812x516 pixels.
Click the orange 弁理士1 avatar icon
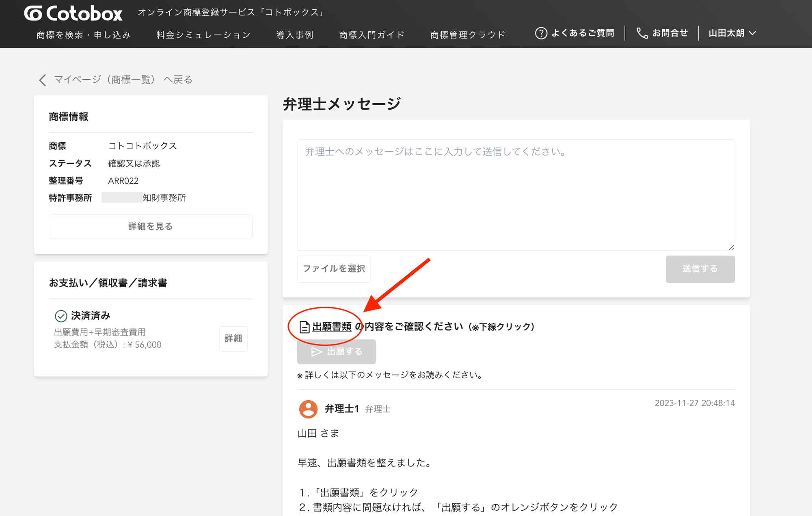pyautogui.click(x=308, y=409)
